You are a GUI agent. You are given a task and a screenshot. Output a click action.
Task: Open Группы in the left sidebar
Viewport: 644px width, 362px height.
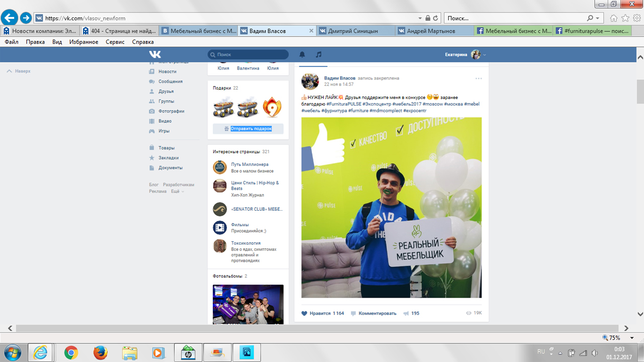coord(166,101)
